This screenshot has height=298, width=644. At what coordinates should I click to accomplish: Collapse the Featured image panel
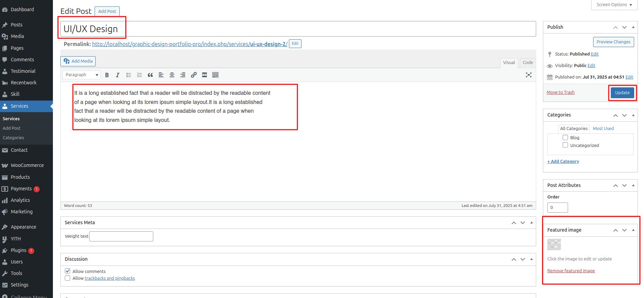coord(633,230)
